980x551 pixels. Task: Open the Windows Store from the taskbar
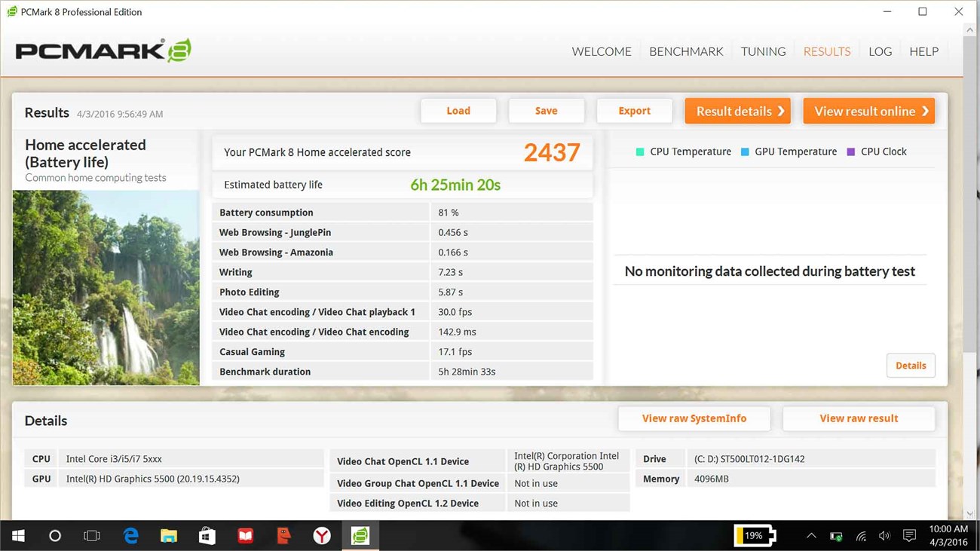pos(207,535)
